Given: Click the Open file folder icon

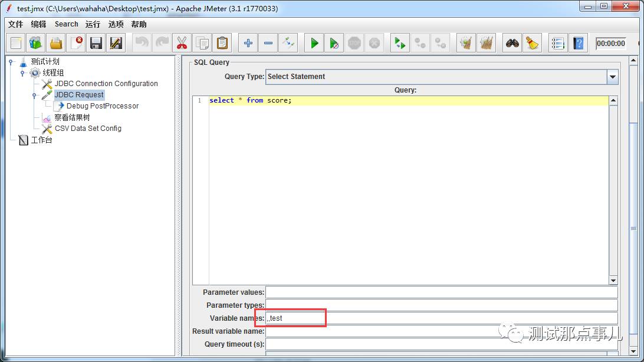Looking at the screenshot, I should tap(56, 43).
